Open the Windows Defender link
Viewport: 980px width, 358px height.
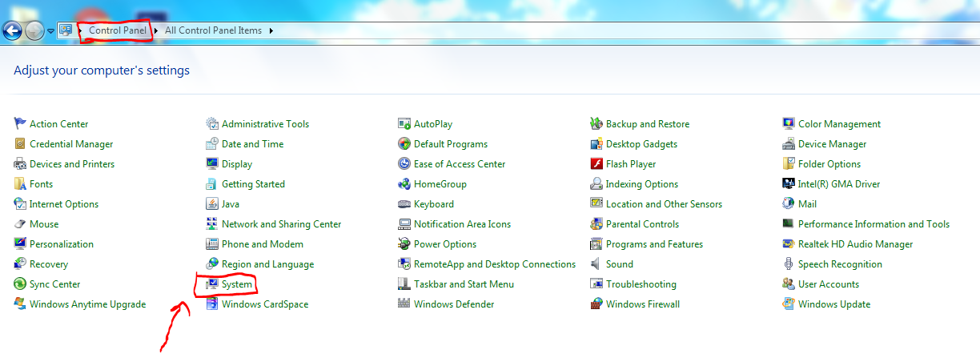click(x=454, y=304)
